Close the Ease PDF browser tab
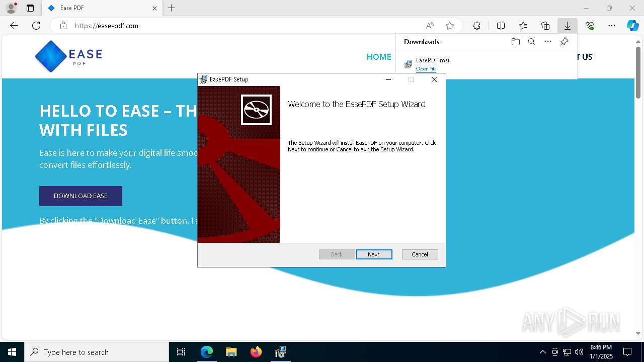The width and height of the screenshot is (644, 362). pos(154,8)
